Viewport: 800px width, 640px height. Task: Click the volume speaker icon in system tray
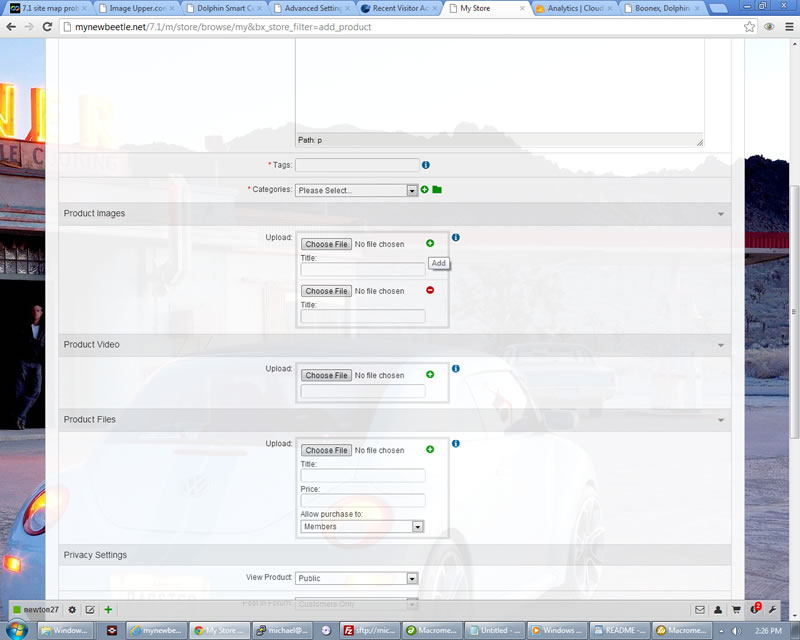737,631
